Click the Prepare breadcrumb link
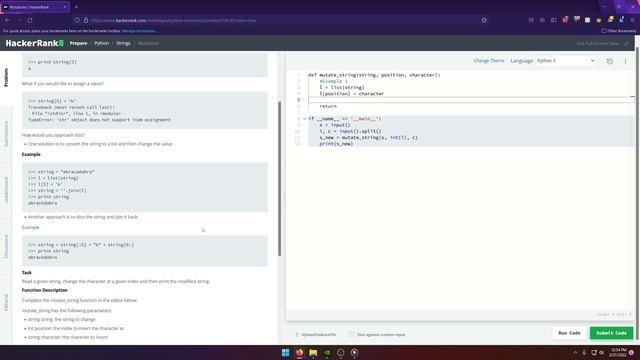 pos(78,43)
